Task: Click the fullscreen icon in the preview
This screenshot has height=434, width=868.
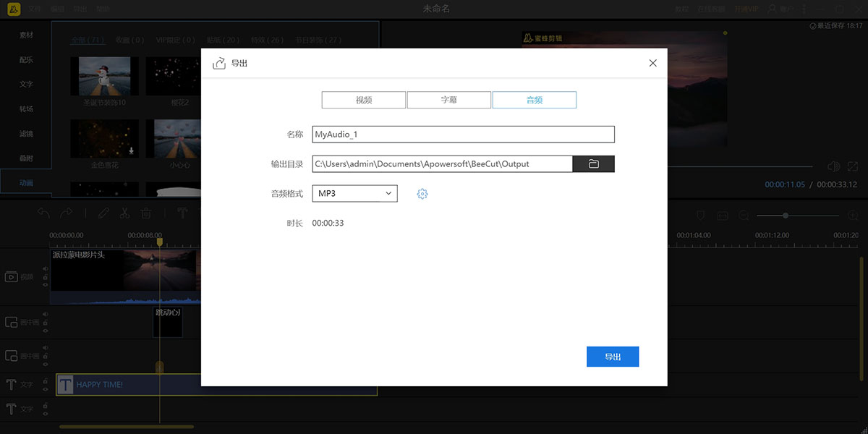Action: (853, 167)
